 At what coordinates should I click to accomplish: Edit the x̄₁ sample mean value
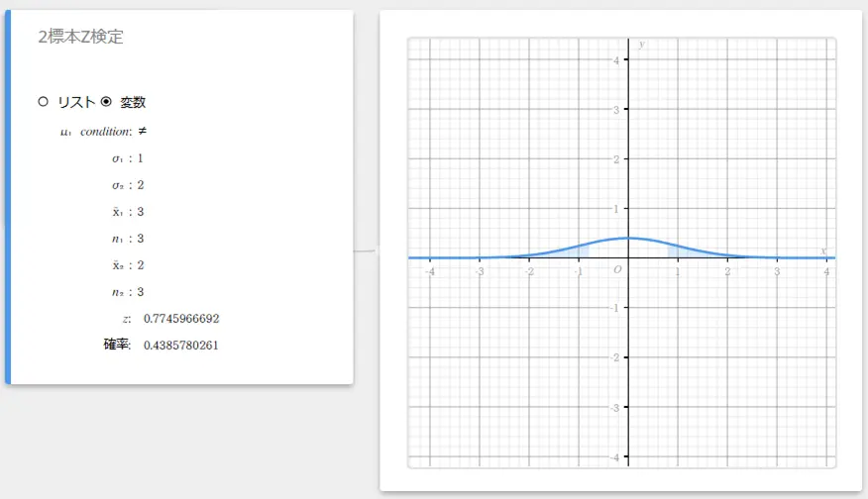(140, 212)
